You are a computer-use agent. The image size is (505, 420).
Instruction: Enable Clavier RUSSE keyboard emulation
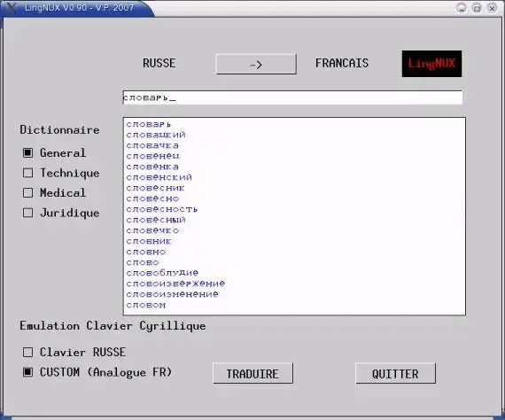pyautogui.click(x=28, y=352)
